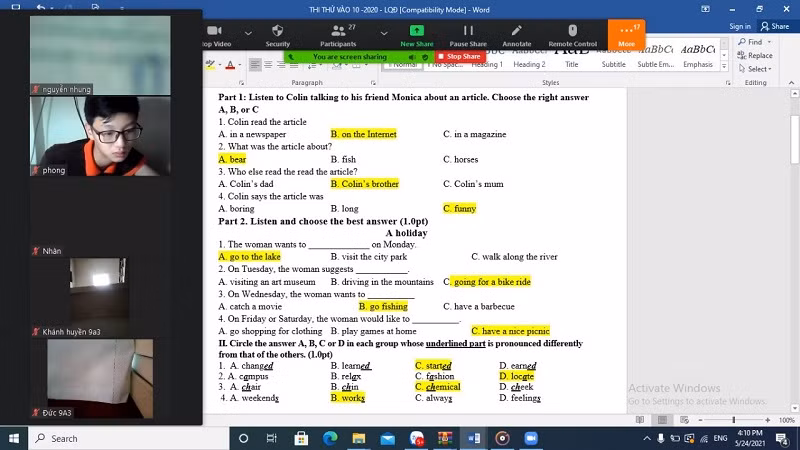Click the Zoom app icon in taskbar
800x450 pixels.
point(531,438)
